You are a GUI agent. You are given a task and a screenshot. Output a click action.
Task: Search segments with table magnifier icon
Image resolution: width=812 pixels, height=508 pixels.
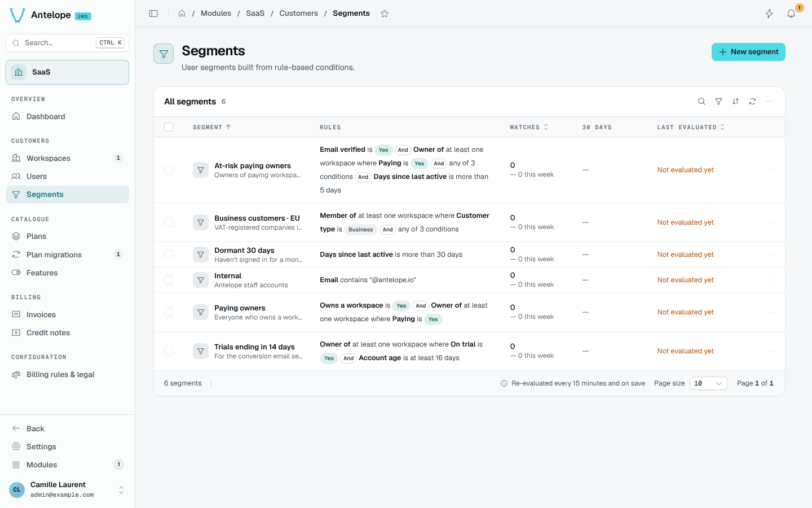pyautogui.click(x=701, y=102)
